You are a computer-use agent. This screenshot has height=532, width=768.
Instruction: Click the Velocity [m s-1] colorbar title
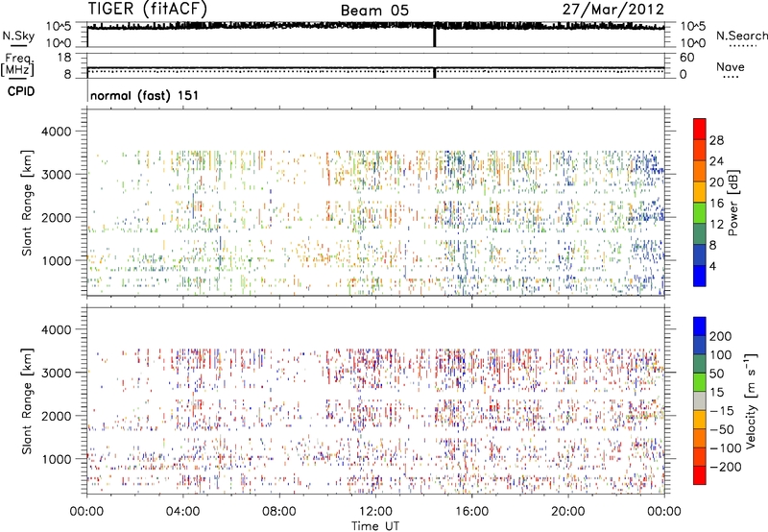(x=751, y=400)
